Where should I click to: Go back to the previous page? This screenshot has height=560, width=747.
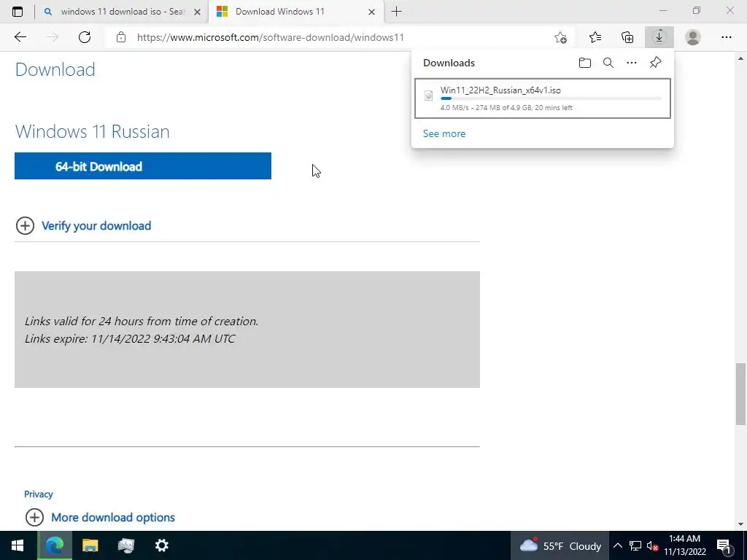tap(20, 37)
